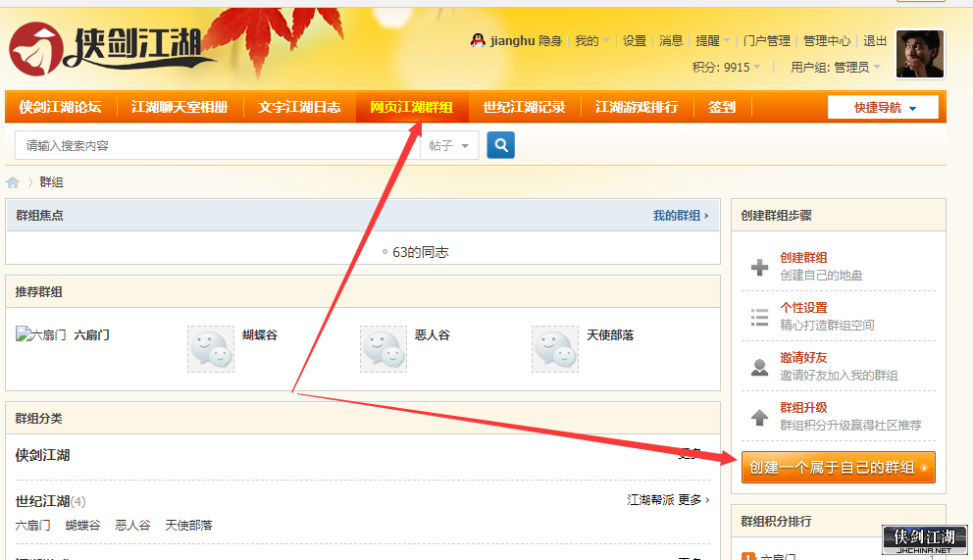The image size is (973, 560).
Task: Click the person icon beside 邀请好友
Action: click(759, 367)
